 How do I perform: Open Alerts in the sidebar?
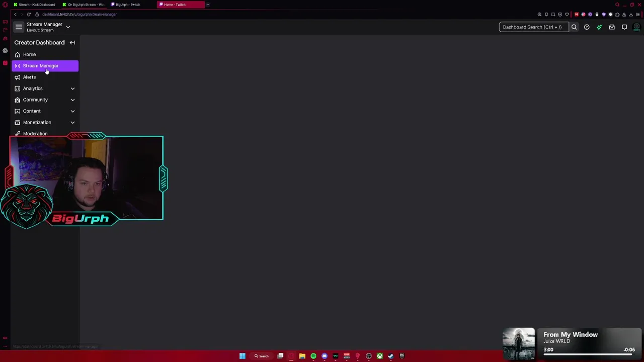tap(45, 77)
